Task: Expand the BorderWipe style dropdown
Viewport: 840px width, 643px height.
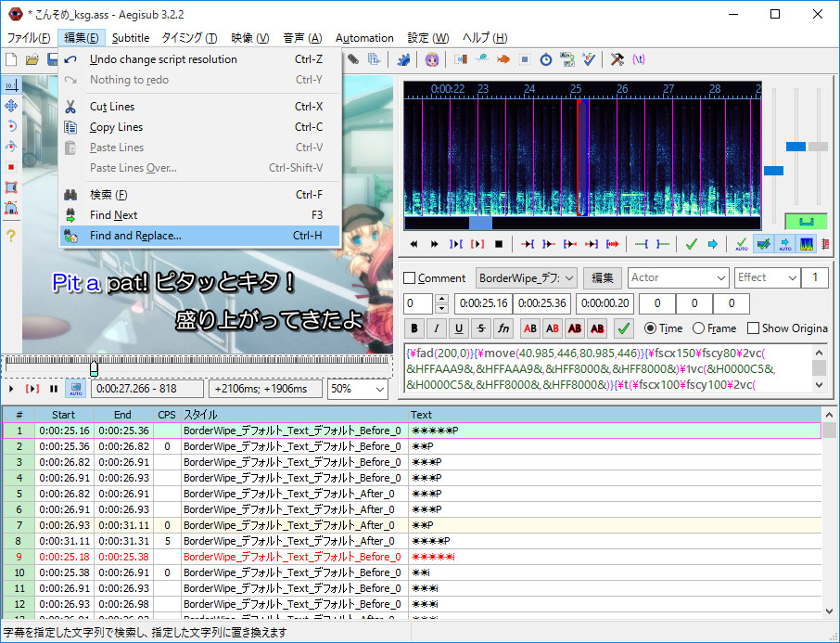Action: click(x=569, y=277)
